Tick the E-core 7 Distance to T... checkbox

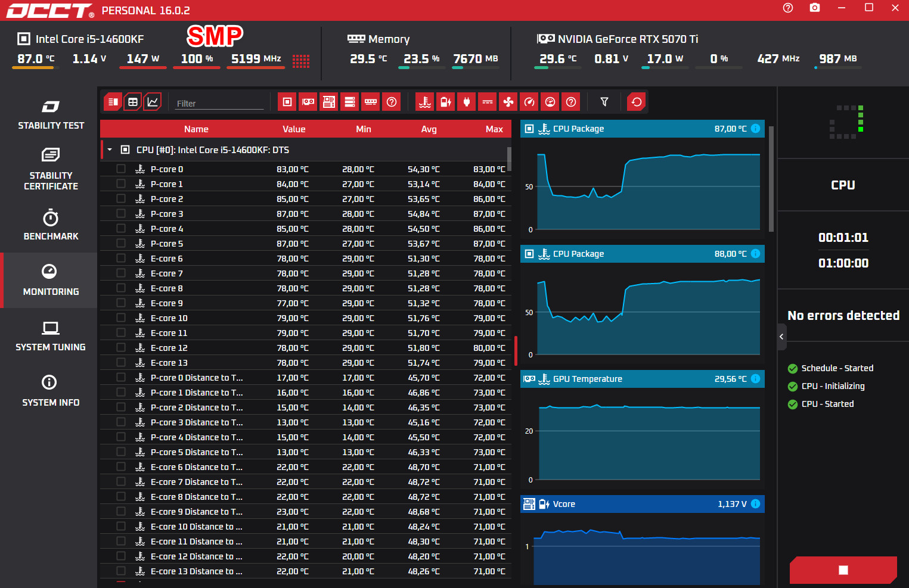[x=121, y=481]
